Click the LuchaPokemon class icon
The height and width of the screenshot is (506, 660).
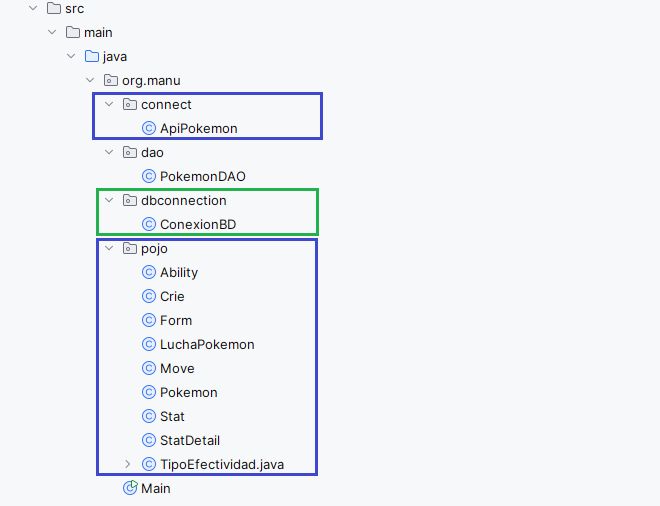(x=149, y=344)
